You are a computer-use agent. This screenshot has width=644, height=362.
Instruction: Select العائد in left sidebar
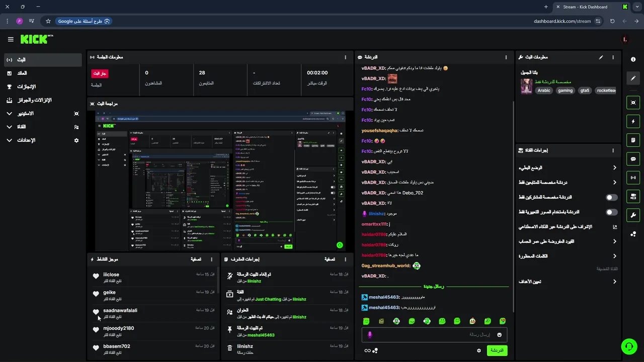pos(42,73)
